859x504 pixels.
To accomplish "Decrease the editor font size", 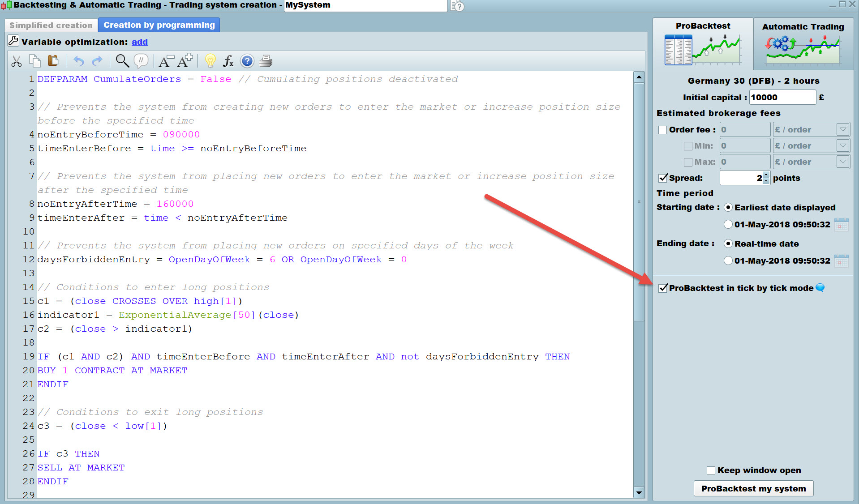I will click(166, 61).
